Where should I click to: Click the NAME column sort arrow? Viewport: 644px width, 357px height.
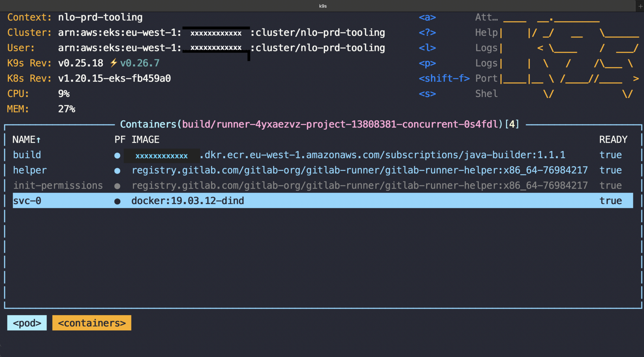38,140
